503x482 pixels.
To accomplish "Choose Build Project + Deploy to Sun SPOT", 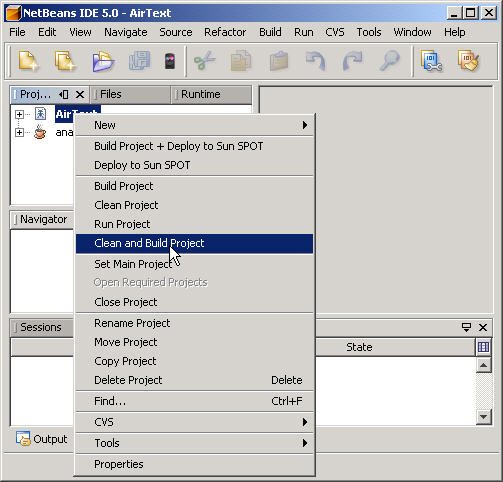I will (195, 146).
